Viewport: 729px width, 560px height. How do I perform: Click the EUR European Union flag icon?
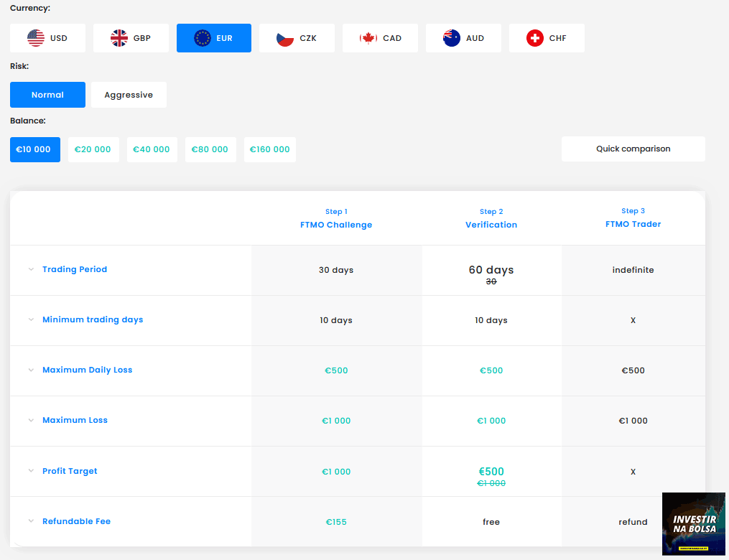click(x=203, y=38)
